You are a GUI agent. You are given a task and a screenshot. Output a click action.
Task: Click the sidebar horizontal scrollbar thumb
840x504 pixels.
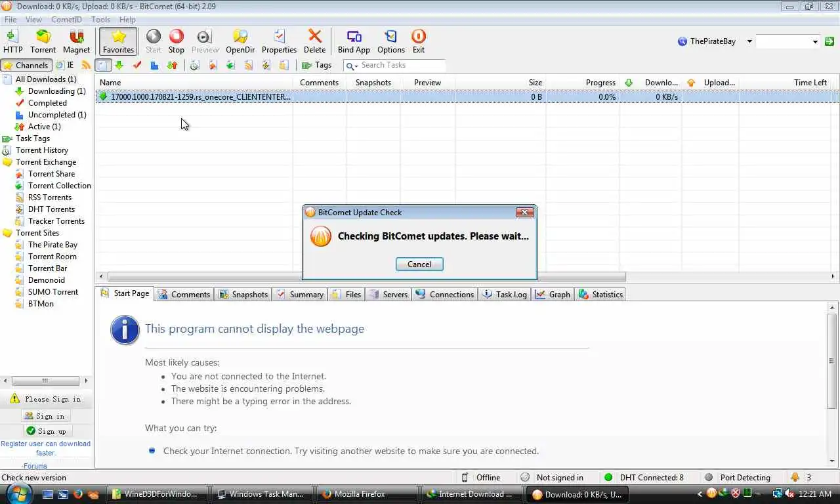[45, 381]
